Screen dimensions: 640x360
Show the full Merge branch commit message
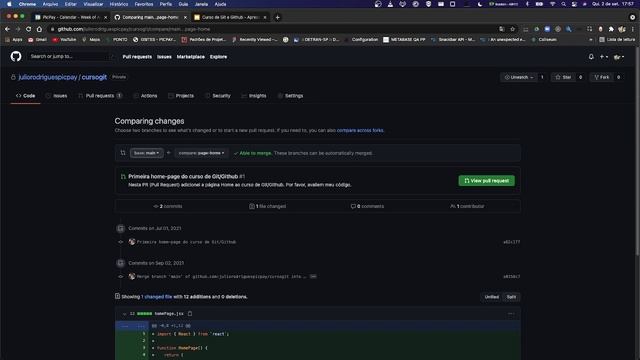tap(313, 276)
